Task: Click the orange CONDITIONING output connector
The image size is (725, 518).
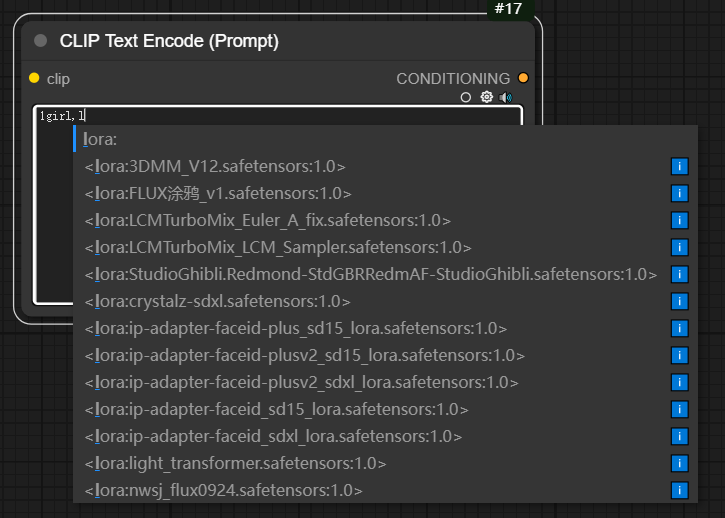Action: 523,78
